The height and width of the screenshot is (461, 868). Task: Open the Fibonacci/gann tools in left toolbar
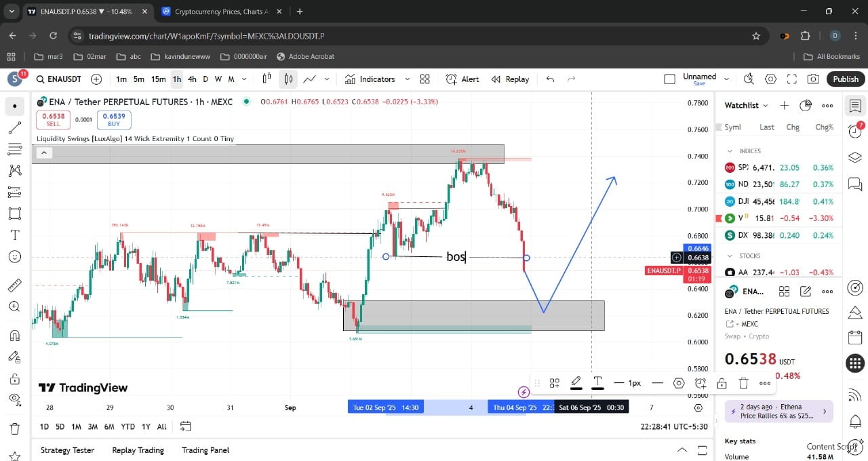15,148
